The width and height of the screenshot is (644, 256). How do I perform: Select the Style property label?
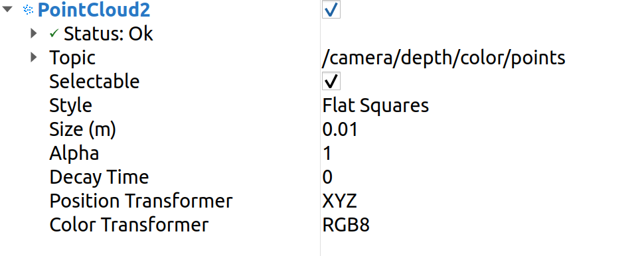pyautogui.click(x=70, y=105)
